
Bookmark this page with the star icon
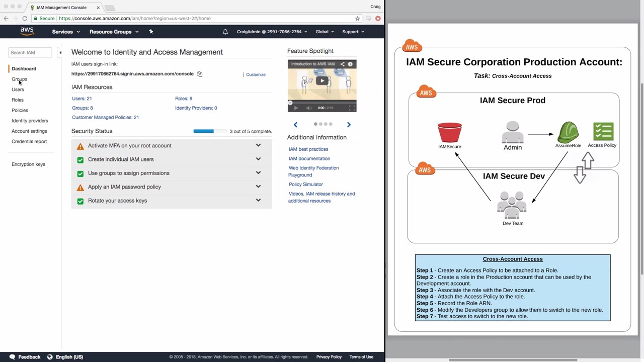coord(358,19)
